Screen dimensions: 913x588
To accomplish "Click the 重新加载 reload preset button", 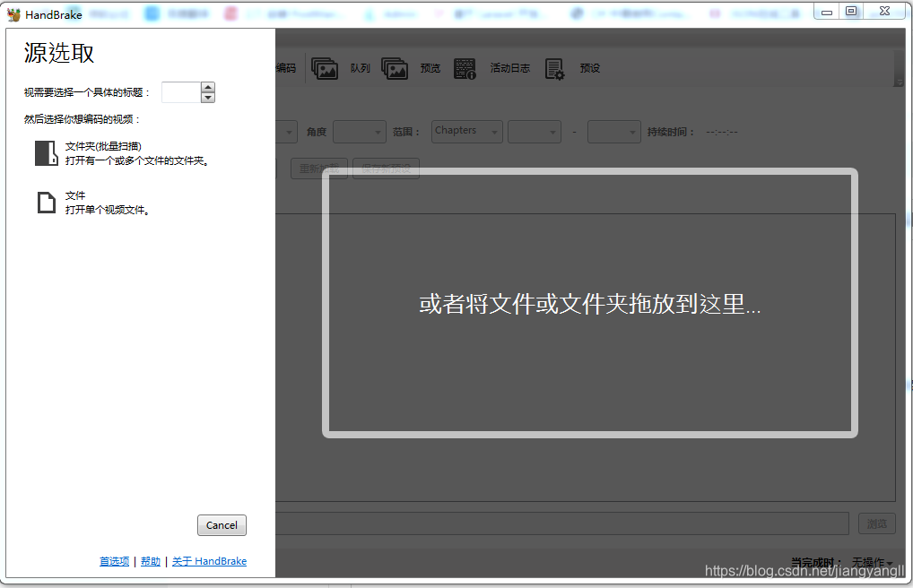I will point(319,169).
